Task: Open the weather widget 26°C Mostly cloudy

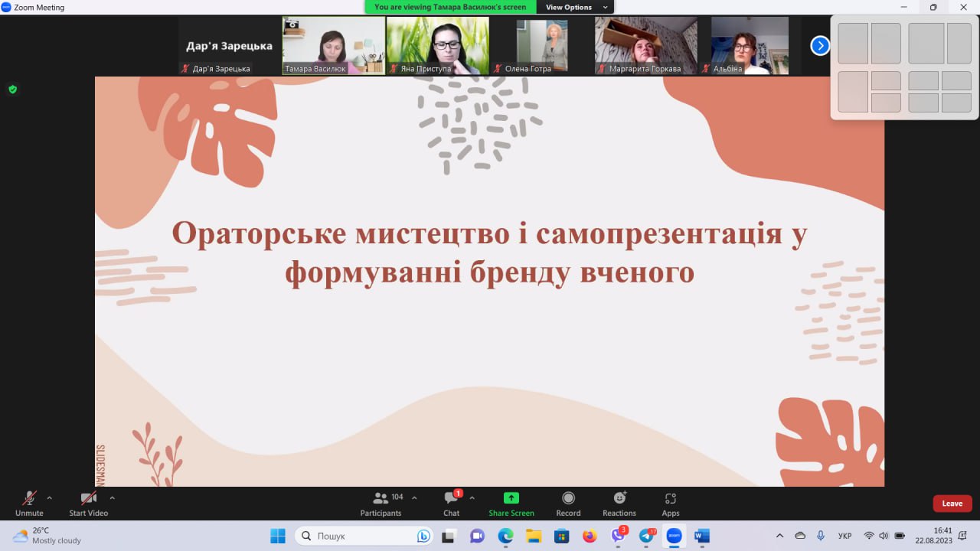Action: coord(47,536)
